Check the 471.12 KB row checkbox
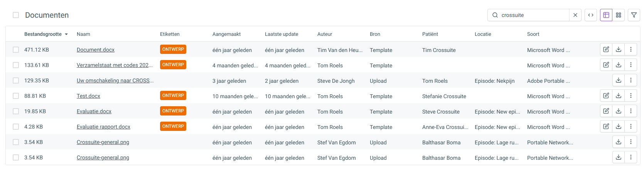644x174 pixels. pos(16,50)
